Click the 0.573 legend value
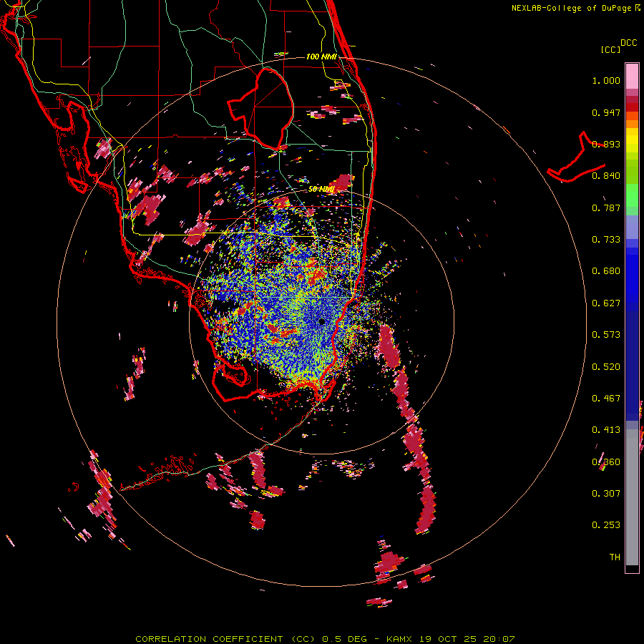 (606, 335)
